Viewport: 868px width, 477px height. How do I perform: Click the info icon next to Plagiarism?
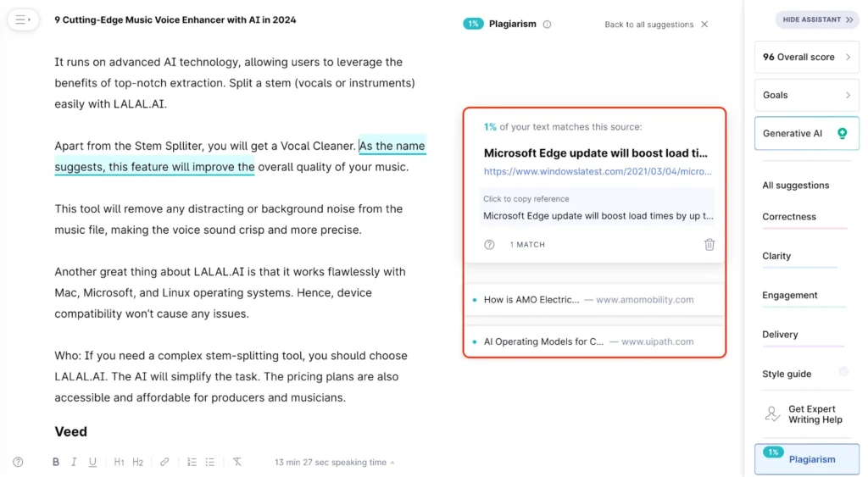[547, 25]
